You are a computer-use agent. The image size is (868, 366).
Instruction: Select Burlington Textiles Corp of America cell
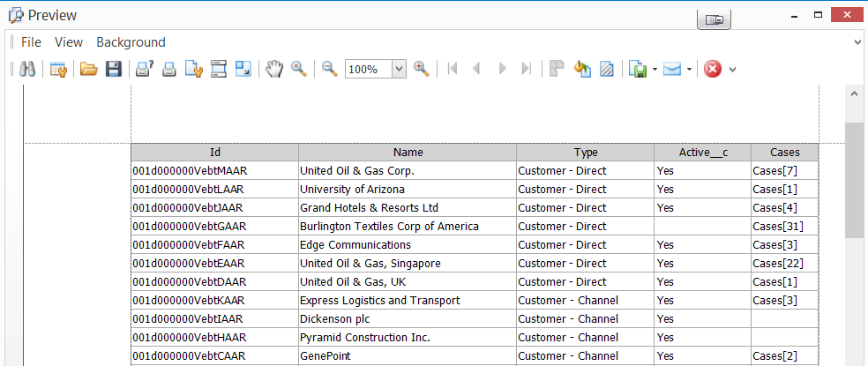(408, 227)
